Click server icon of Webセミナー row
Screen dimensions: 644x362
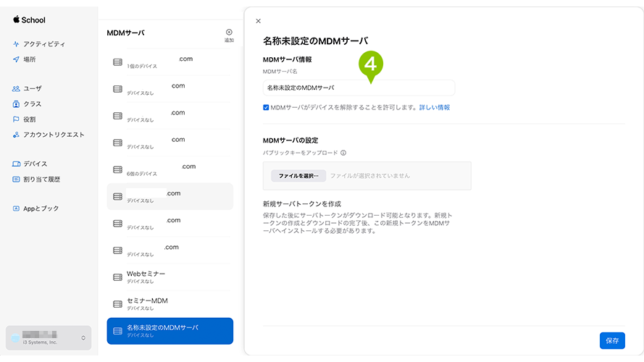point(117,277)
